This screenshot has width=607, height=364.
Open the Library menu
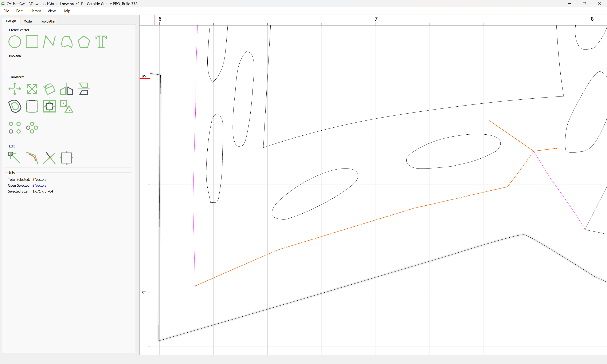point(35,11)
